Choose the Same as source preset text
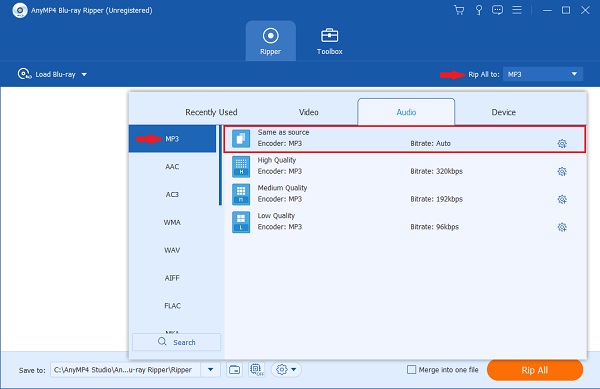 (x=283, y=132)
